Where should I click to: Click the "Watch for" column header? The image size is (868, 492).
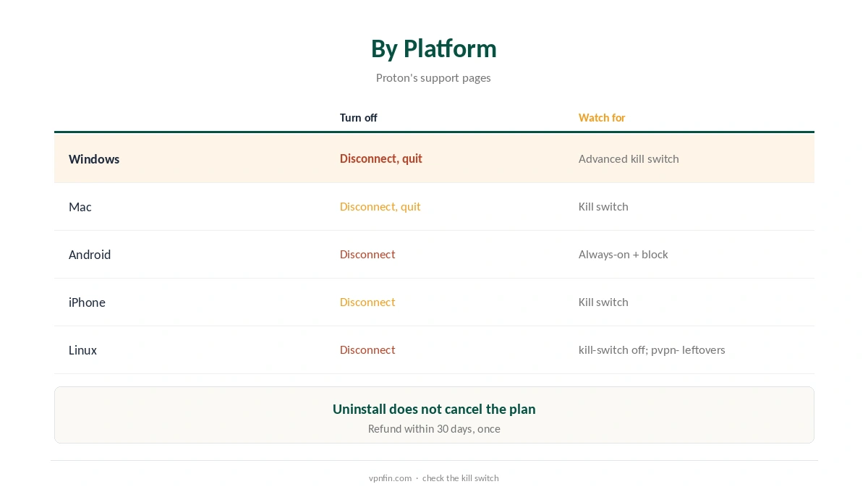[602, 117]
